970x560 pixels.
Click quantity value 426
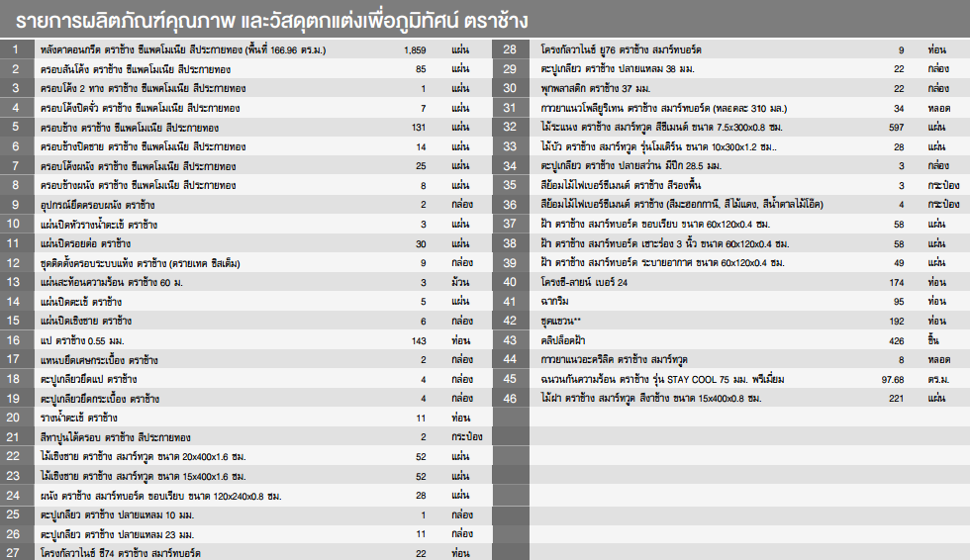click(896, 340)
